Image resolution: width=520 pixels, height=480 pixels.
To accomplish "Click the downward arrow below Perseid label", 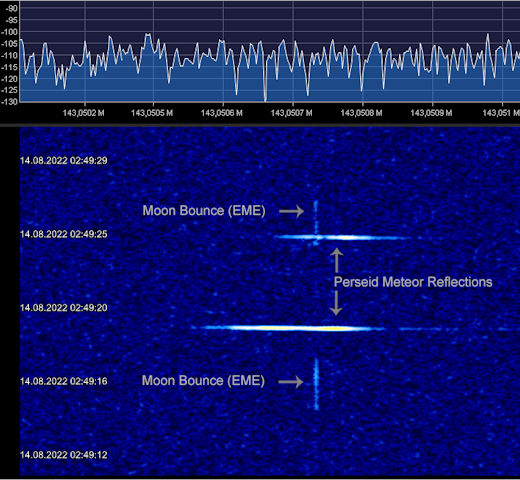I will pyautogui.click(x=336, y=303).
